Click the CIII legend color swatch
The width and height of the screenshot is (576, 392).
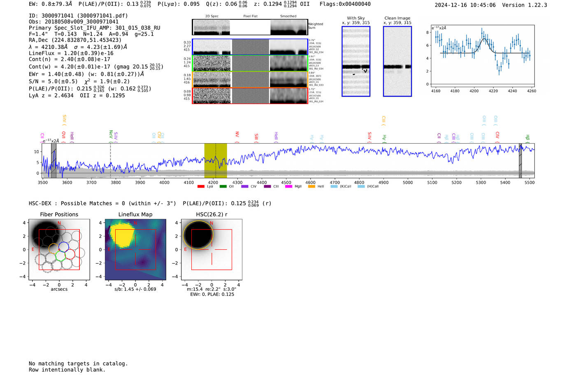[x=267, y=186]
